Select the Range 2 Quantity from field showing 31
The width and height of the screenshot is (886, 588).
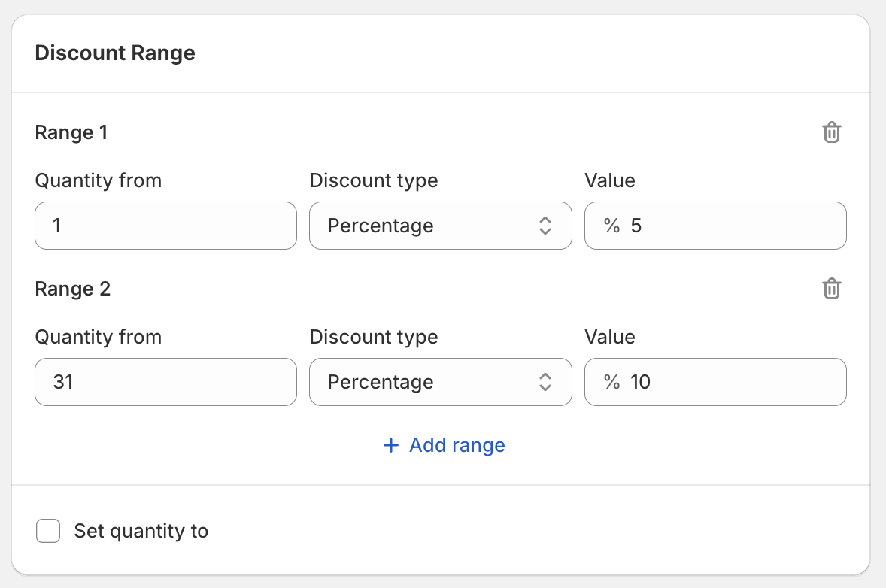pos(165,382)
